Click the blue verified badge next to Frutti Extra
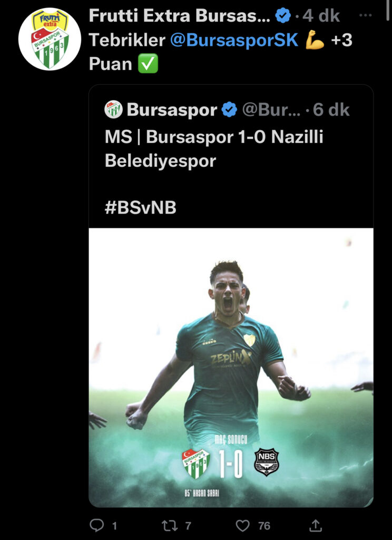The height and width of the screenshot is (540, 392). point(283,16)
